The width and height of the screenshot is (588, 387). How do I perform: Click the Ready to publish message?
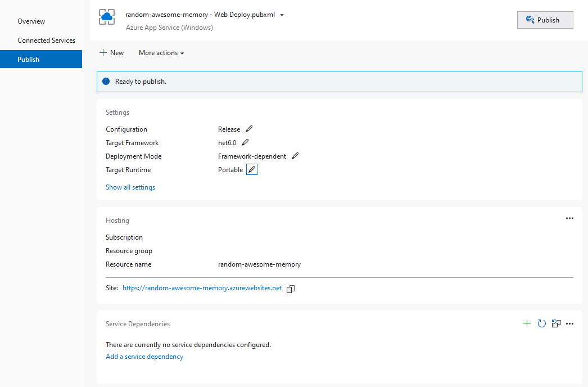141,82
